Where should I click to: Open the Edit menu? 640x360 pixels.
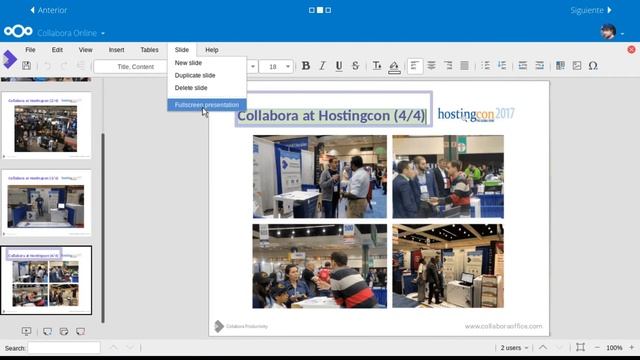tap(57, 50)
